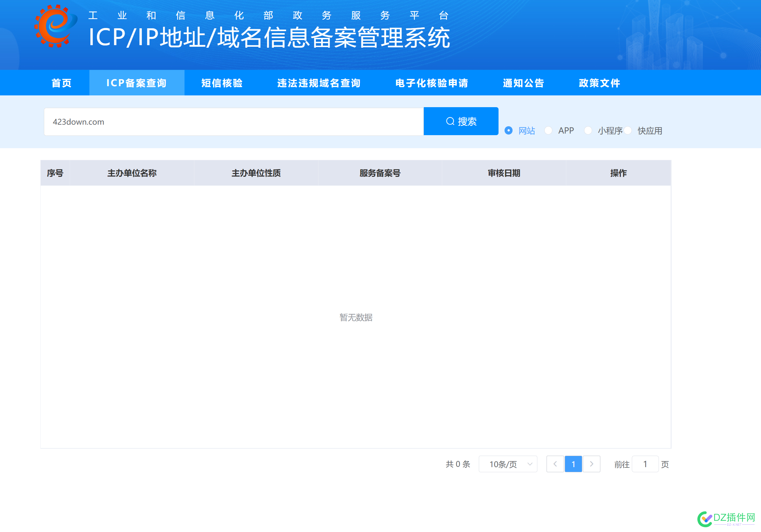Click the 搜索 search button

(461, 121)
